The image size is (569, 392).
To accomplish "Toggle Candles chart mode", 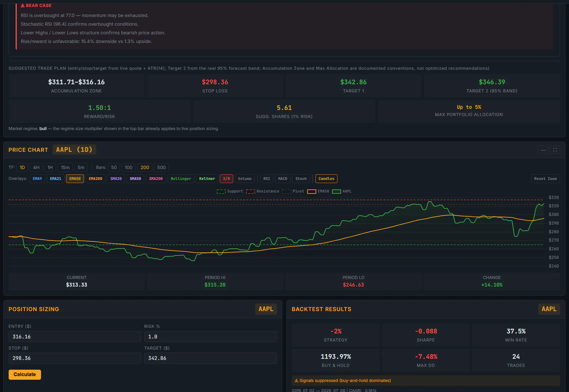I will click(x=326, y=179).
